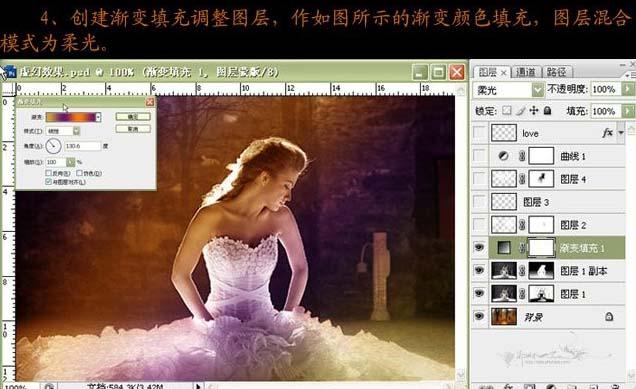Uncheck the 与图层对齐 align checkbox
Image resolution: width=636 pixels, height=389 pixels.
(49, 182)
